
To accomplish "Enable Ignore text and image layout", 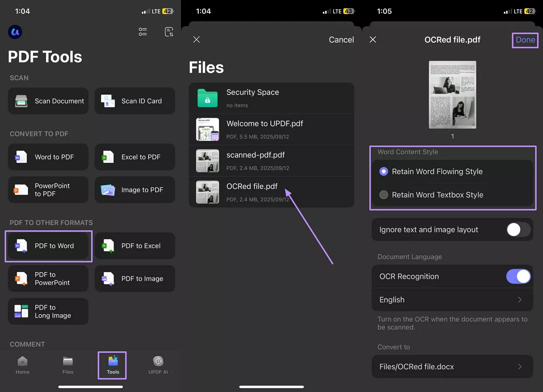I will tap(518, 229).
